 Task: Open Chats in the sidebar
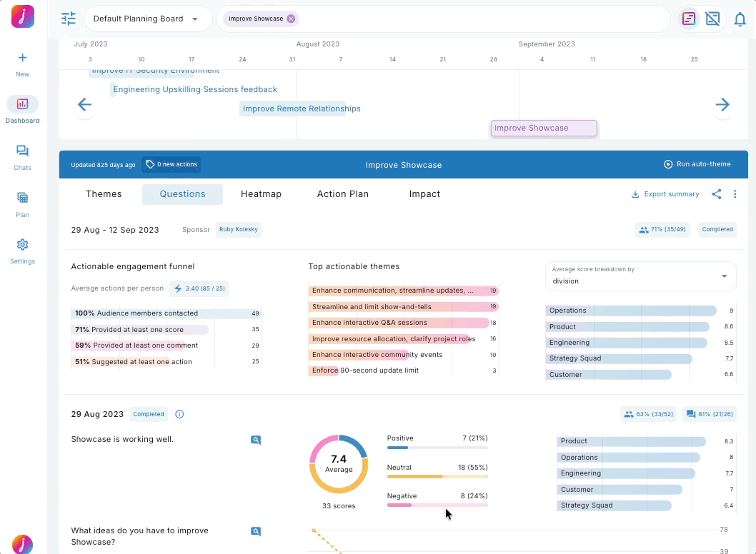22,157
